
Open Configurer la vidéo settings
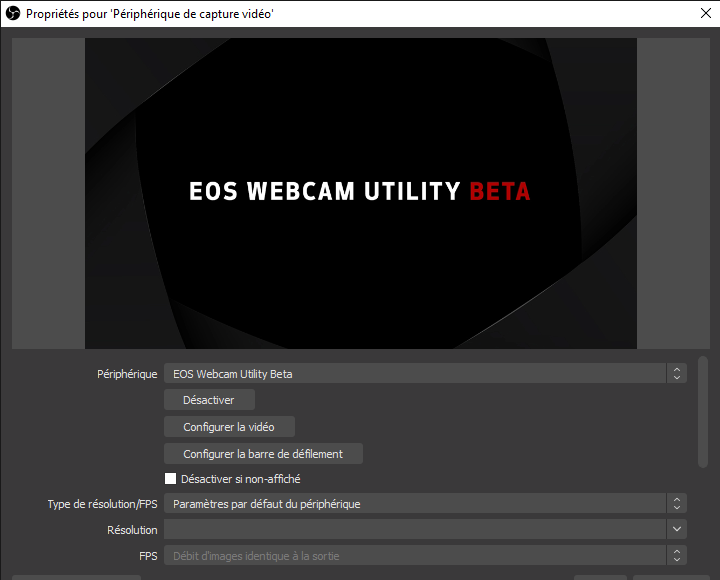[229, 427]
